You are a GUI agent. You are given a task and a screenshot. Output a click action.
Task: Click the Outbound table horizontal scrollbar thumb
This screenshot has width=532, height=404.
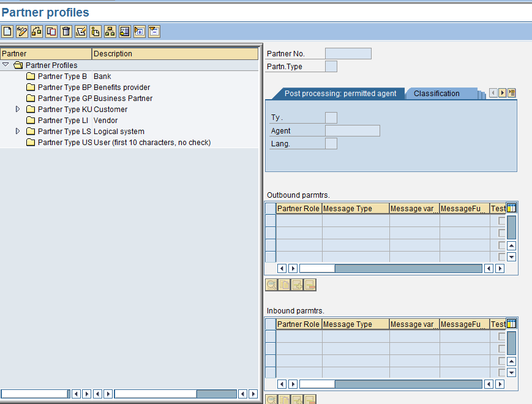click(x=317, y=268)
